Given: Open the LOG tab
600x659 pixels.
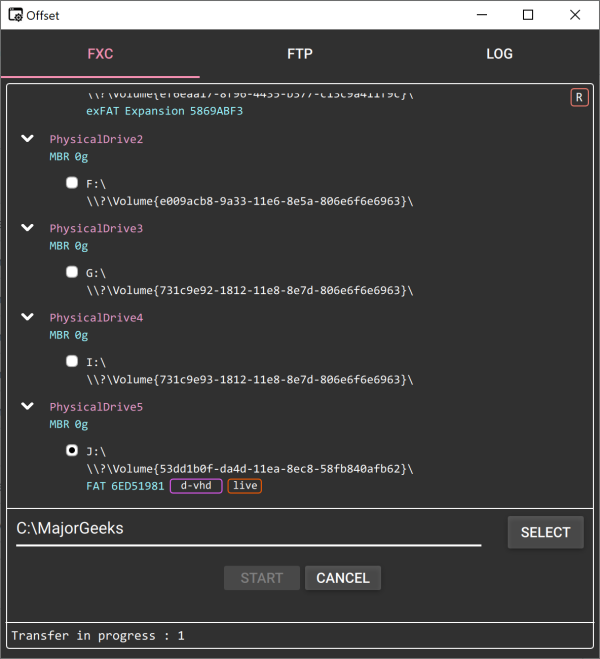Looking at the screenshot, I should (x=499, y=53).
